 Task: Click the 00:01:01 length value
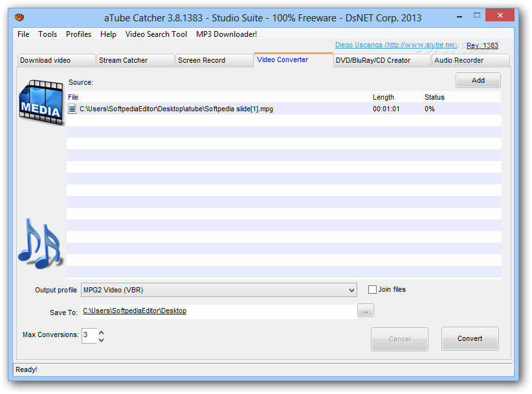386,109
